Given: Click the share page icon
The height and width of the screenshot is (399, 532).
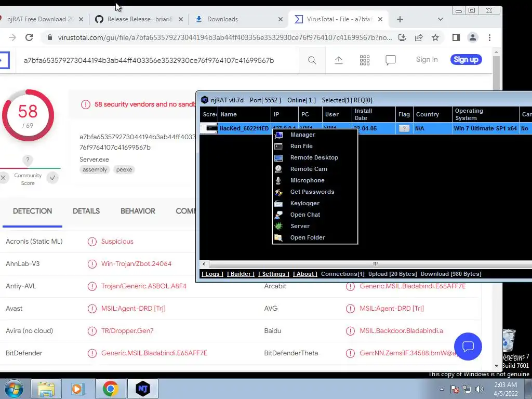Looking at the screenshot, I should [x=419, y=37].
